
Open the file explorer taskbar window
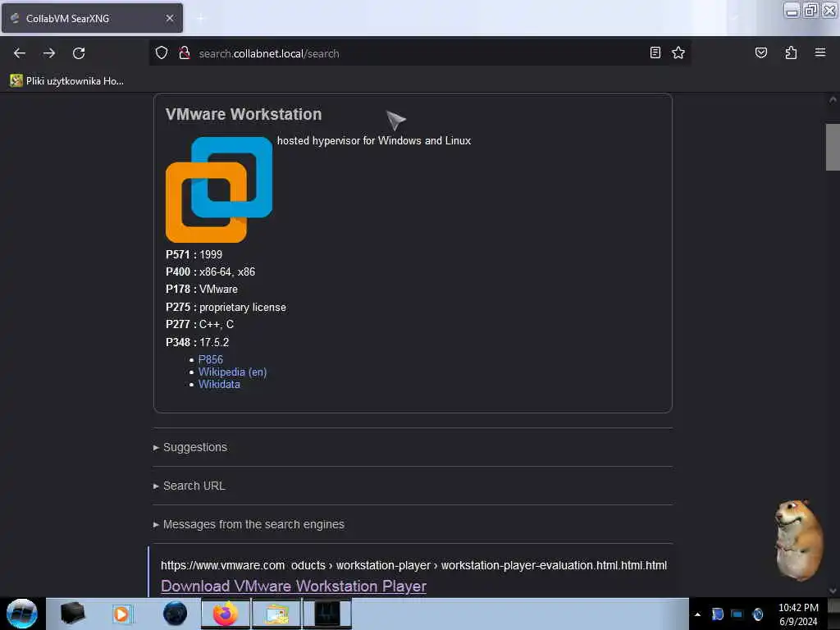[276, 614]
